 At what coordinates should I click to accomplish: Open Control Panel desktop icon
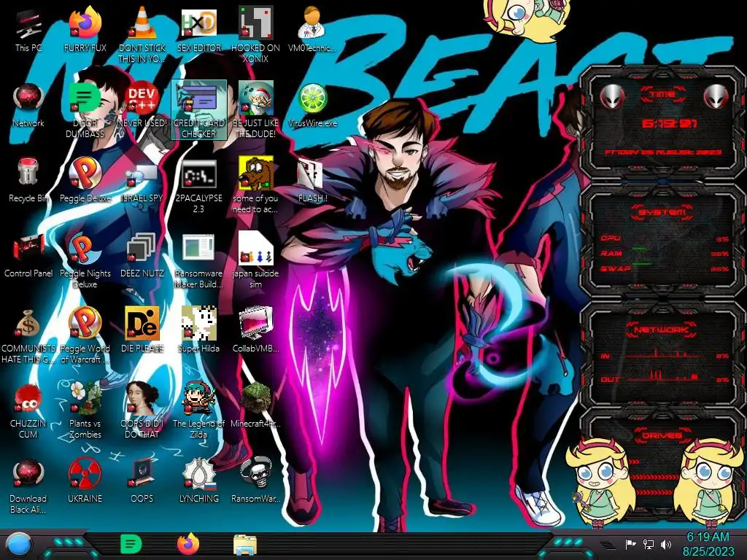(28, 256)
